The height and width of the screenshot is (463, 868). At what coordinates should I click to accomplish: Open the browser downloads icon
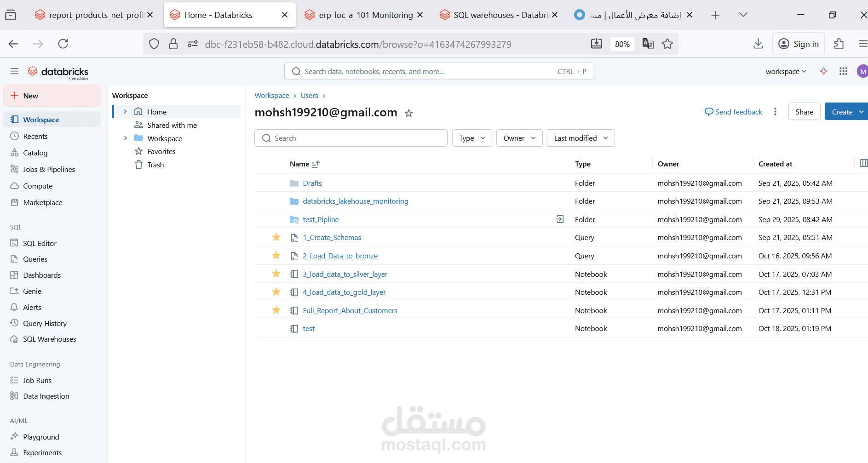[758, 44]
